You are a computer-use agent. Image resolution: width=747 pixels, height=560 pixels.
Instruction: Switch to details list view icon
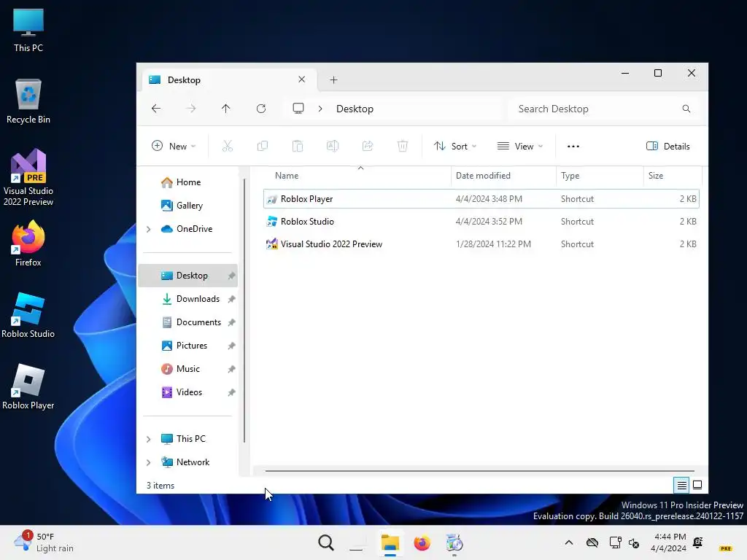click(x=682, y=485)
